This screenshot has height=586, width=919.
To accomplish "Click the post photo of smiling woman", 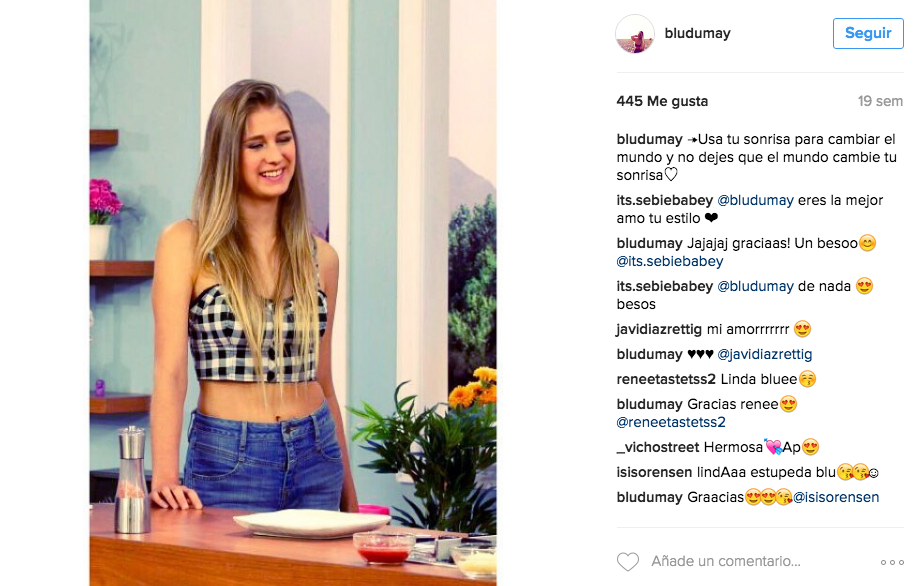I will point(293,293).
